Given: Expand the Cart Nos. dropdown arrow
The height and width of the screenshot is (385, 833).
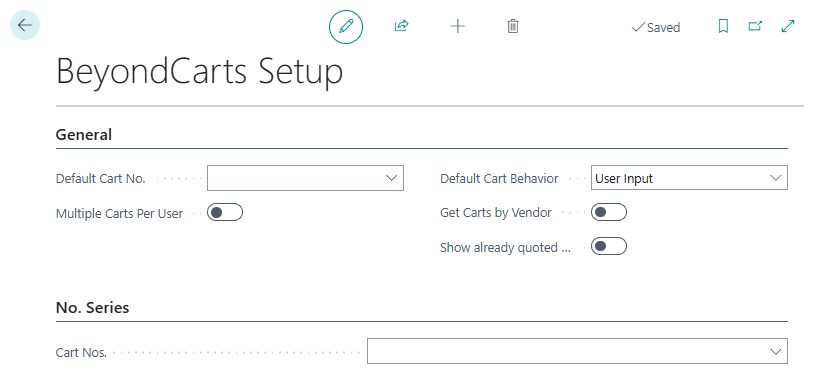Looking at the screenshot, I should click(x=776, y=351).
